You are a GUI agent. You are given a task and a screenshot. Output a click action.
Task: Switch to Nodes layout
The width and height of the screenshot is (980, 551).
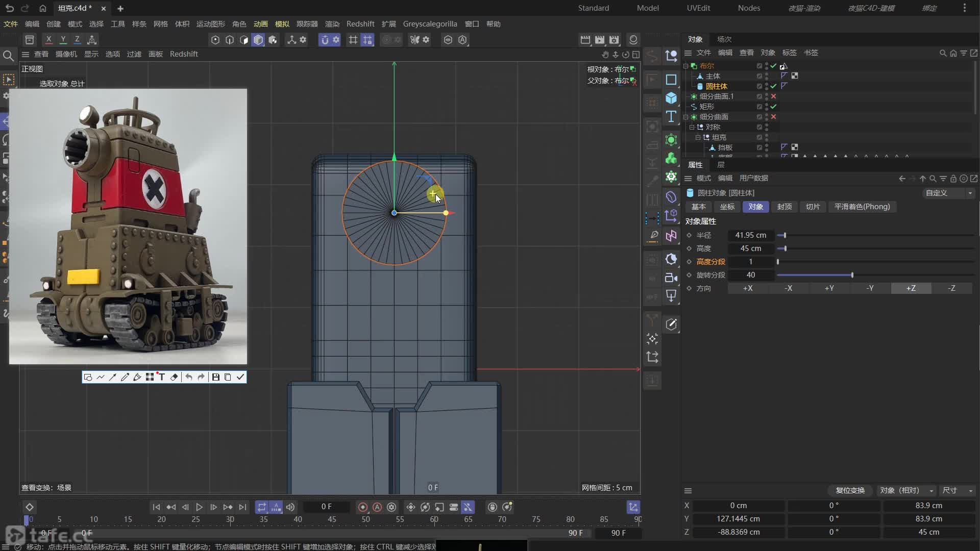point(749,8)
